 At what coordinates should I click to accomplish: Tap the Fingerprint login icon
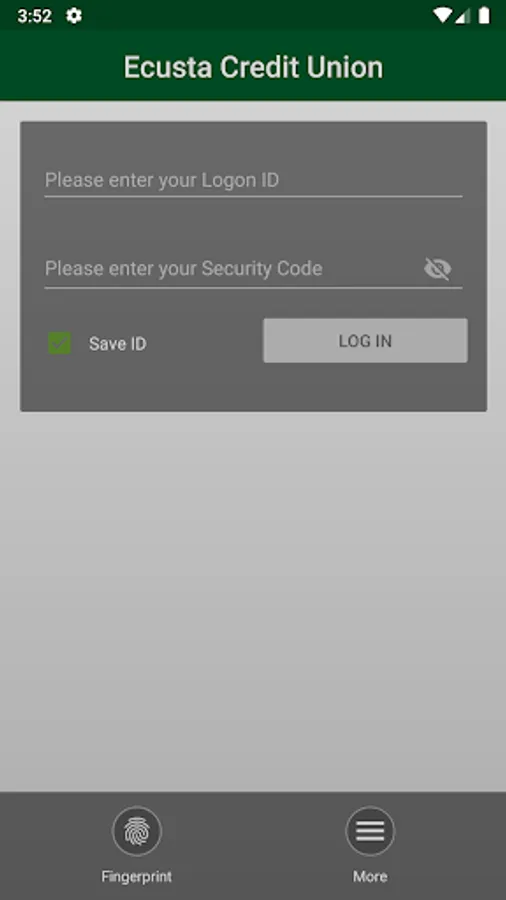tap(137, 831)
